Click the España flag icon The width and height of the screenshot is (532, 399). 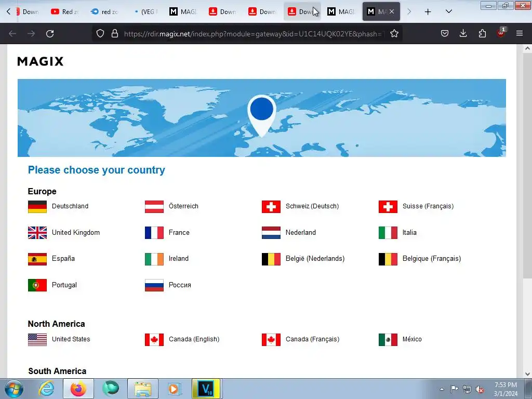point(37,259)
